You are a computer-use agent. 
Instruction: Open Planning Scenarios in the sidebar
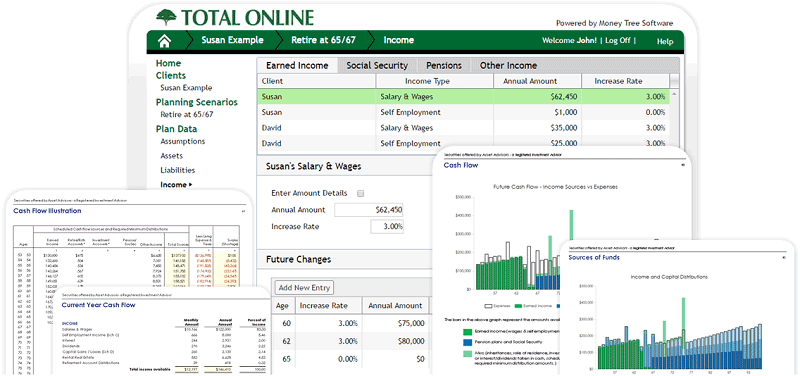pos(196,102)
